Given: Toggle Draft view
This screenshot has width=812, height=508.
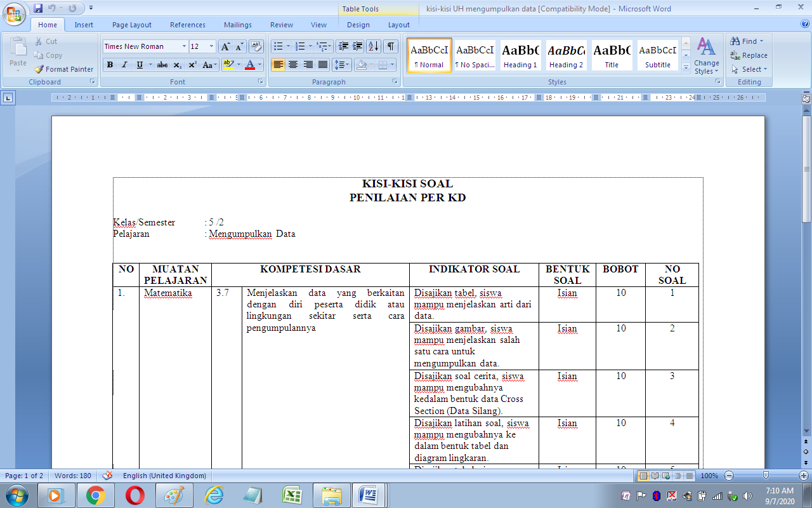Looking at the screenshot, I should click(689, 476).
